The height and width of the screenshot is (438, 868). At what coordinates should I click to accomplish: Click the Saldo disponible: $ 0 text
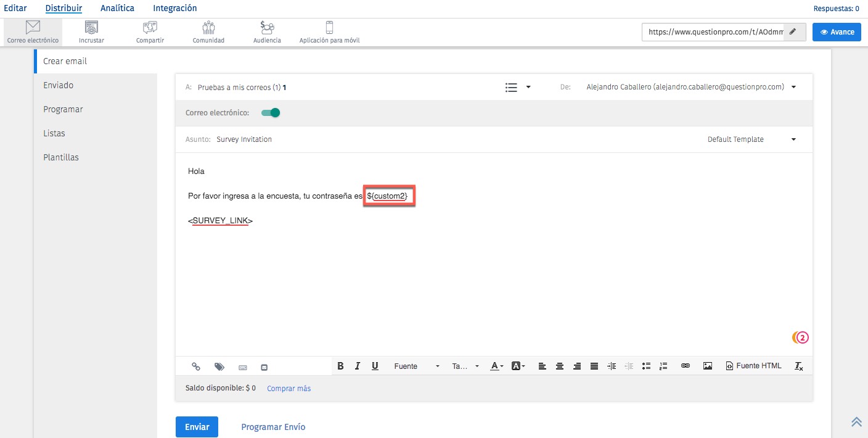221,389
